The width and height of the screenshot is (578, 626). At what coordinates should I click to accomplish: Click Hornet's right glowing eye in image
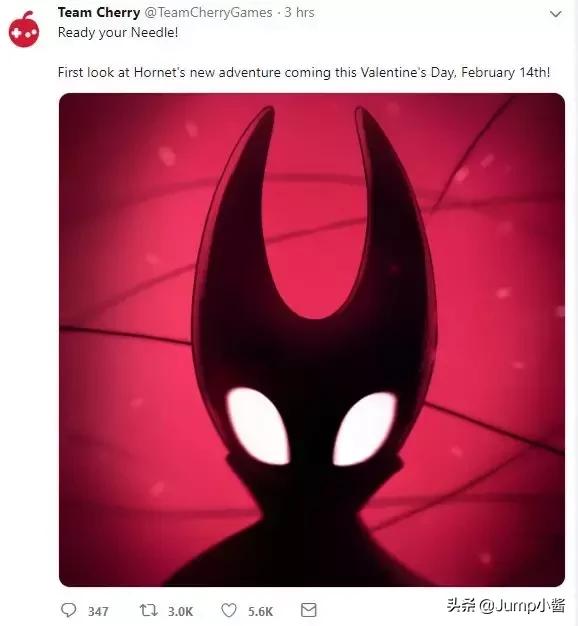(365, 428)
